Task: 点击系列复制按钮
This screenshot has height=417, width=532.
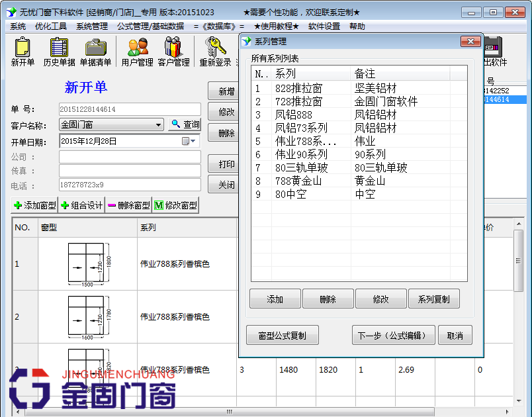Action: point(433,298)
